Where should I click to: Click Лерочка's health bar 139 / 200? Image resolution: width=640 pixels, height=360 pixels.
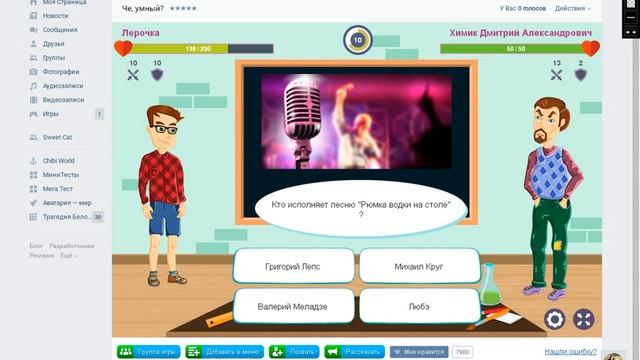click(x=198, y=49)
